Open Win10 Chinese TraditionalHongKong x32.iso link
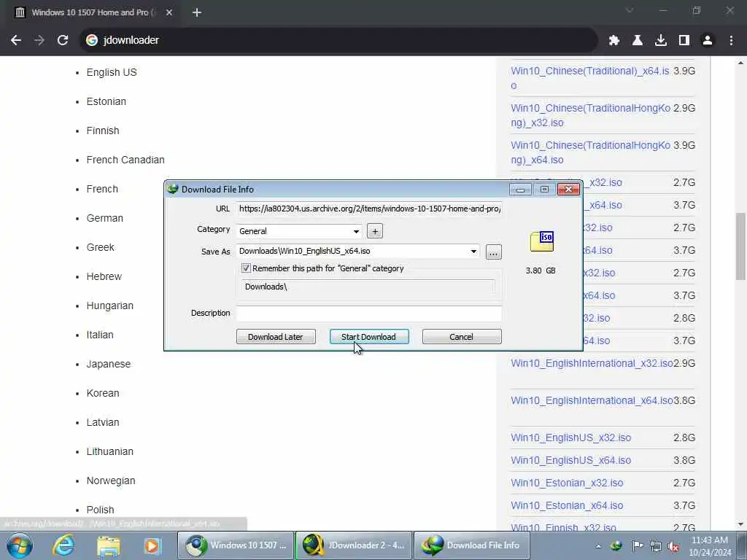Screen dimensions: 747x560 [x=591, y=115]
